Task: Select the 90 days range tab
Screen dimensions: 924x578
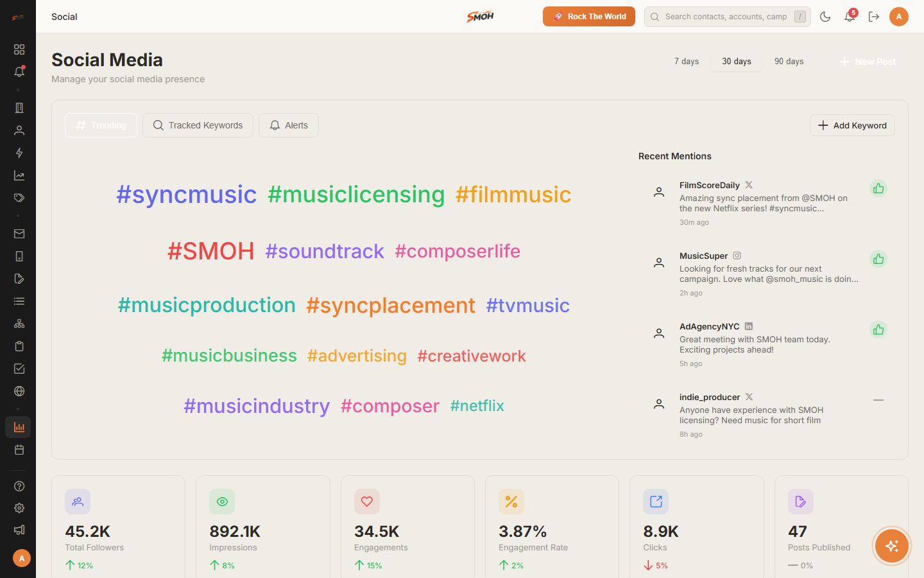Action: (789, 62)
